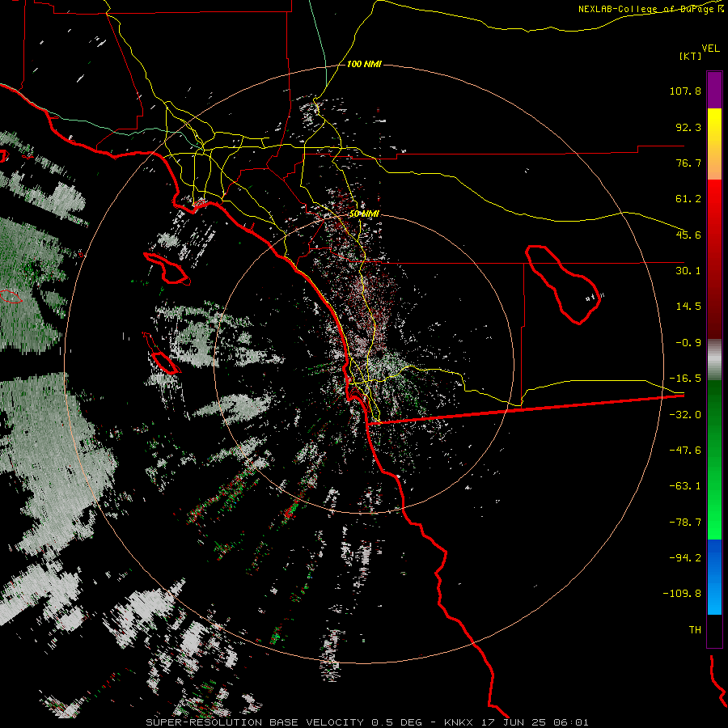Click the [KT] units label
This screenshot has height=728, width=728.
point(691,56)
